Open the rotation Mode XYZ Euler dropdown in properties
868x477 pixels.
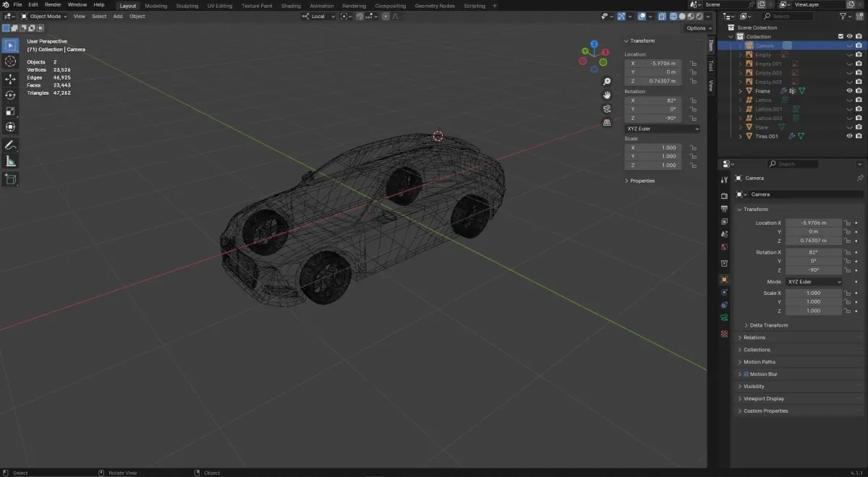click(x=814, y=282)
